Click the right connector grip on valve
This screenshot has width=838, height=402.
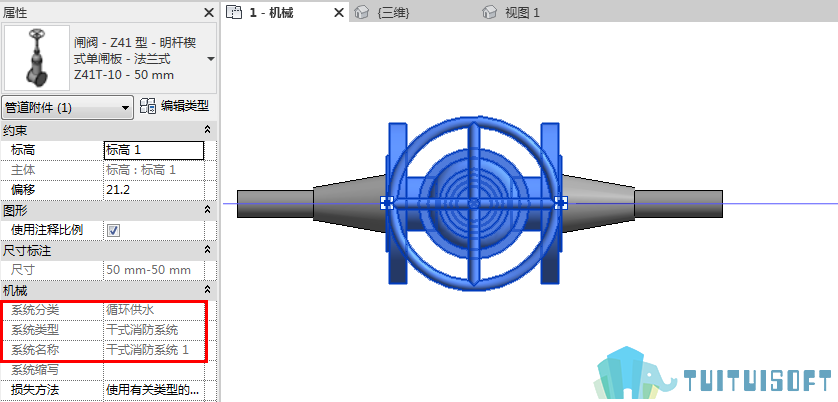561,203
